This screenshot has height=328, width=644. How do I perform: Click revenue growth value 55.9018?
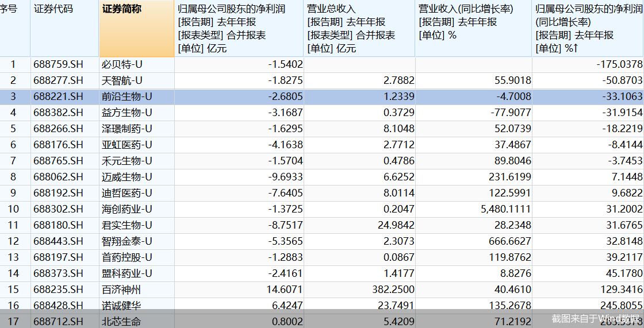512,80
